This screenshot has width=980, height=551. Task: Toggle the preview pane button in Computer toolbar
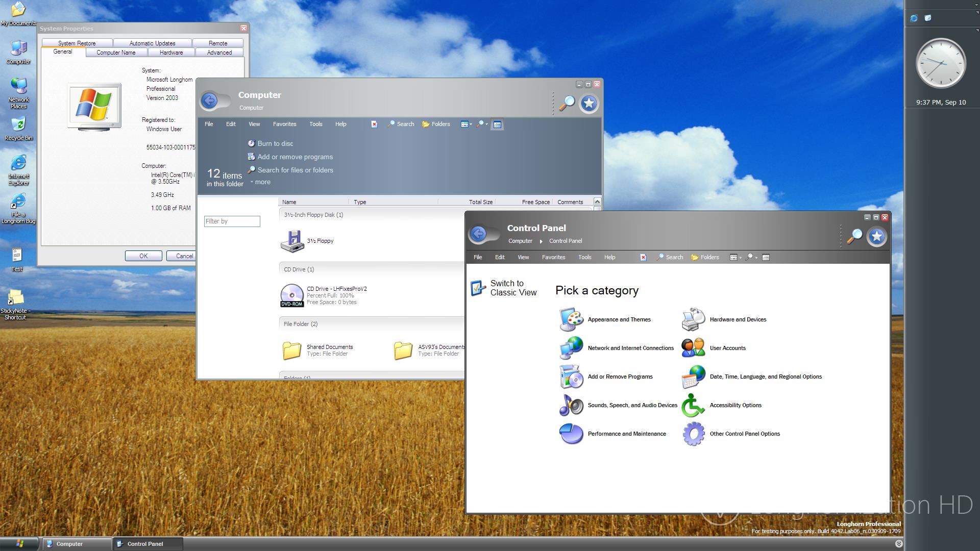(x=497, y=124)
